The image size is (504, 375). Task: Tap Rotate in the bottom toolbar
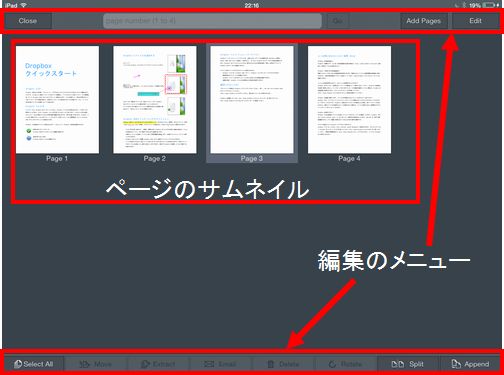[345, 364]
